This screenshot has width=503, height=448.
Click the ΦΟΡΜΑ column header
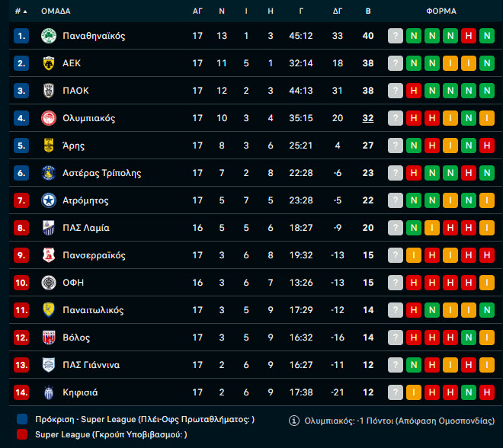tap(441, 11)
